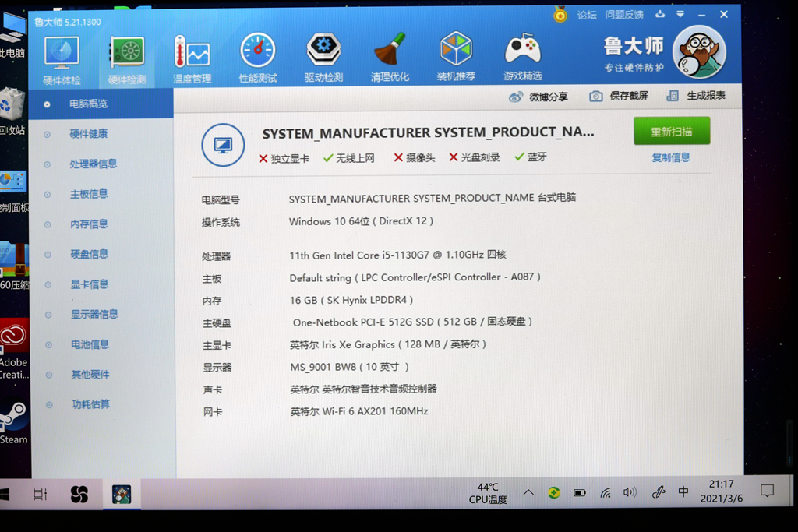This screenshot has height=532, width=798.
Task: Open the notification action center icon
Action: [x=767, y=490]
